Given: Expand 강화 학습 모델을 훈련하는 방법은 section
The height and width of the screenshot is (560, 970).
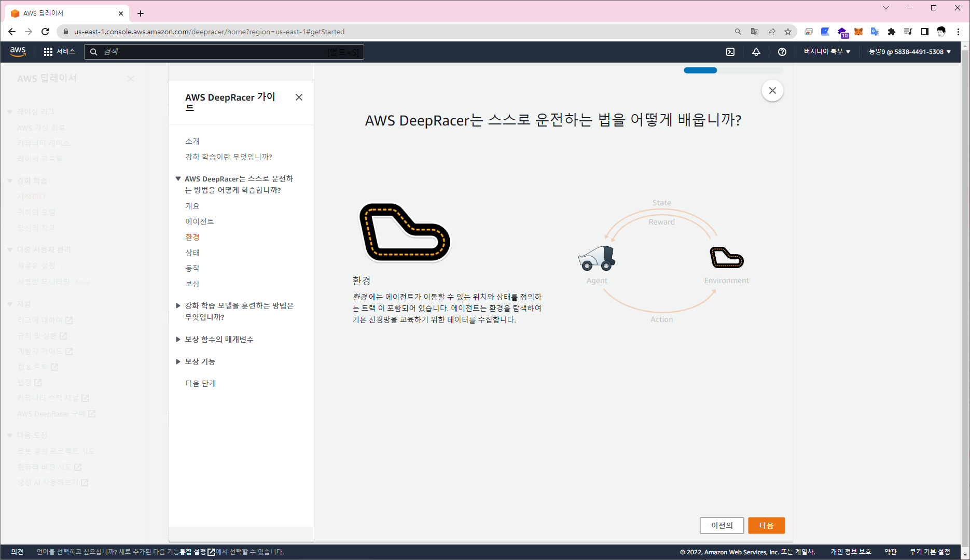Looking at the screenshot, I should click(x=178, y=306).
